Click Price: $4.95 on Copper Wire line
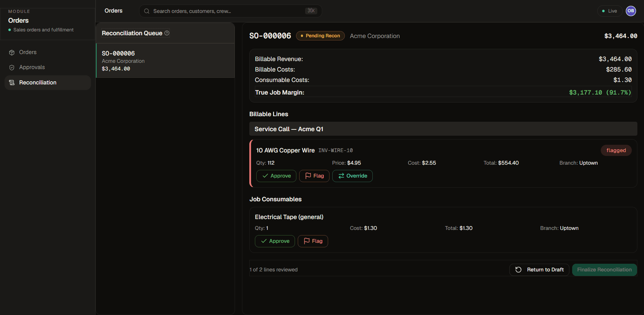This screenshot has width=644, height=315. click(347, 163)
